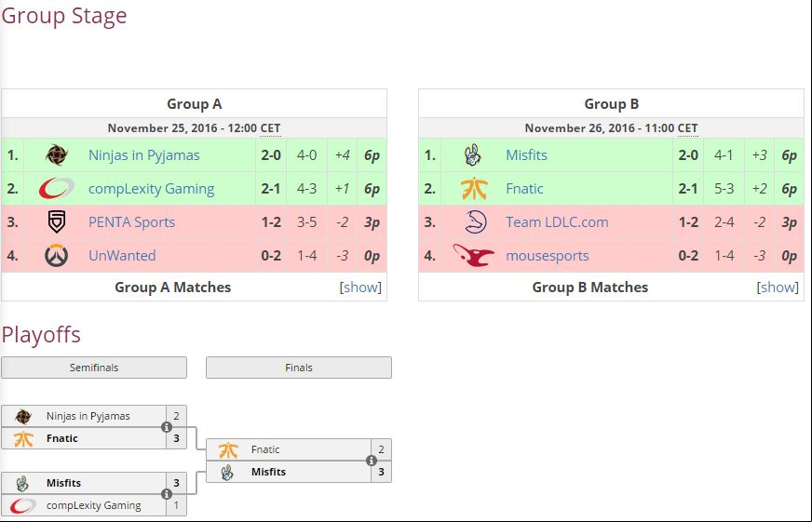
Task: Open the Team LDLC.com team link
Action: tap(557, 222)
